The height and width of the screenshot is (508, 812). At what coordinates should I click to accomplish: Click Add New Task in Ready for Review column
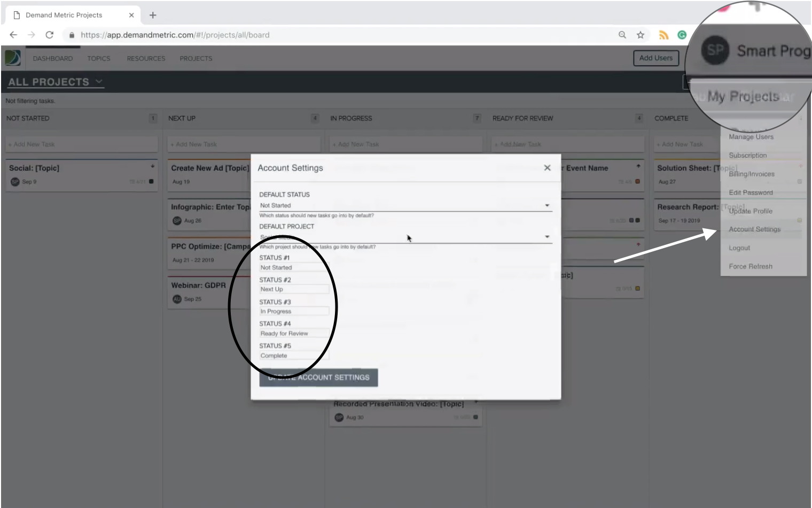568,144
